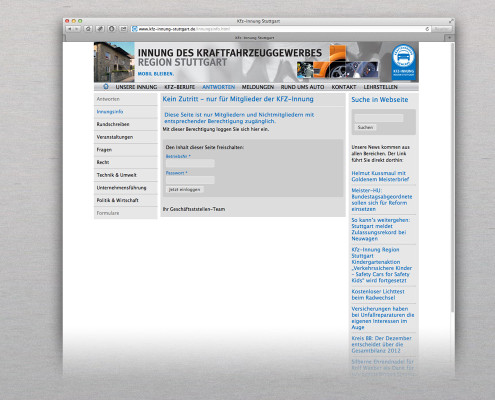This screenshot has width=495, height=400.
Task: Open Versicherungen haben bei Unfallreparaturen link
Action: tap(383, 318)
